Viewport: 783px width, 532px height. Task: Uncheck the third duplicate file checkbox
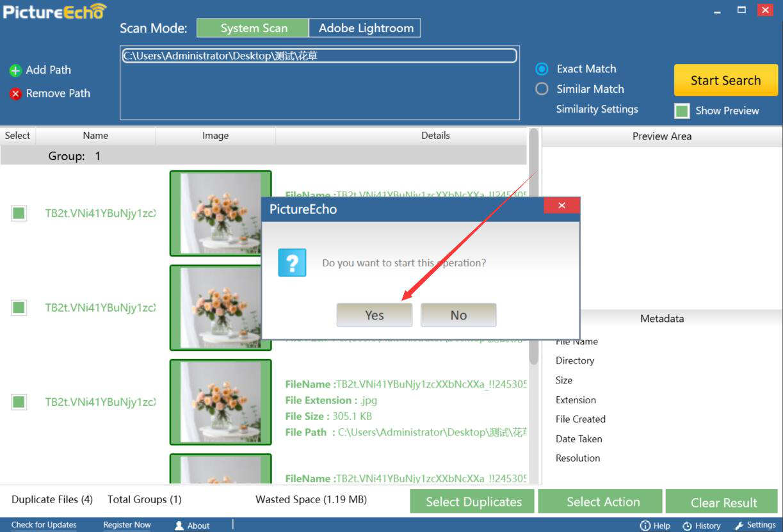[19, 402]
